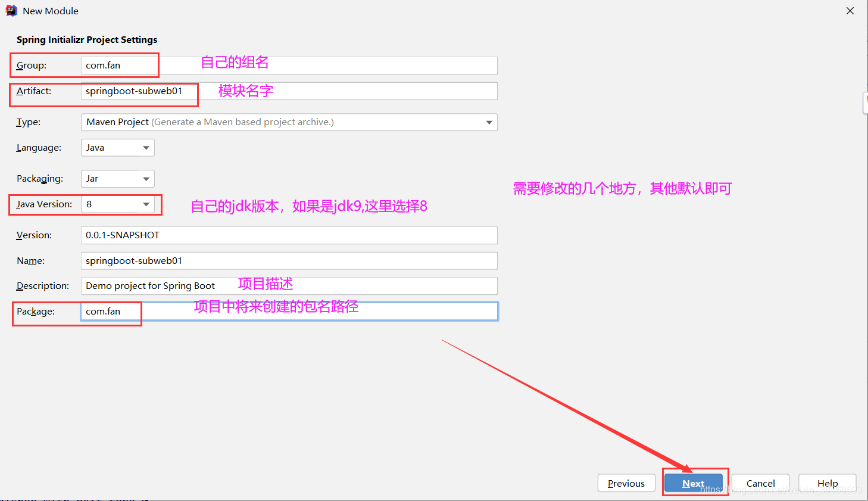Click the Java Version: label
Image resolution: width=868 pixels, height=501 pixels.
point(44,204)
